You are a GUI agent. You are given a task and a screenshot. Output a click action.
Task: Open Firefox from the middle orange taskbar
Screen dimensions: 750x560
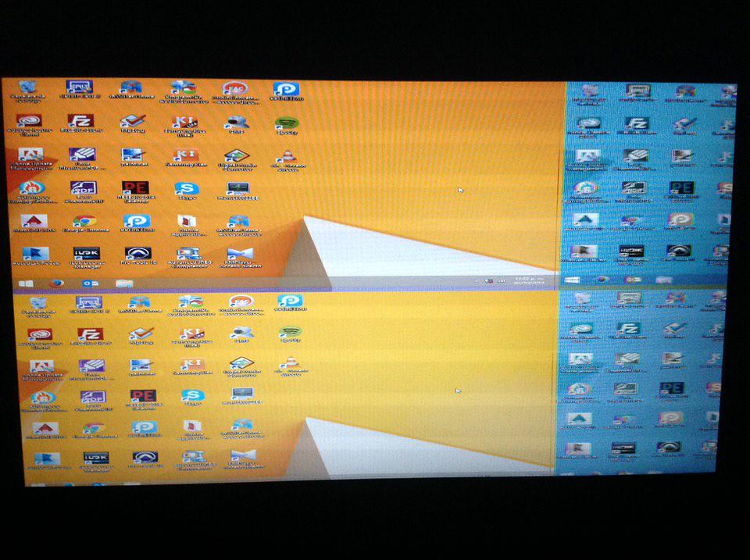tap(55, 283)
